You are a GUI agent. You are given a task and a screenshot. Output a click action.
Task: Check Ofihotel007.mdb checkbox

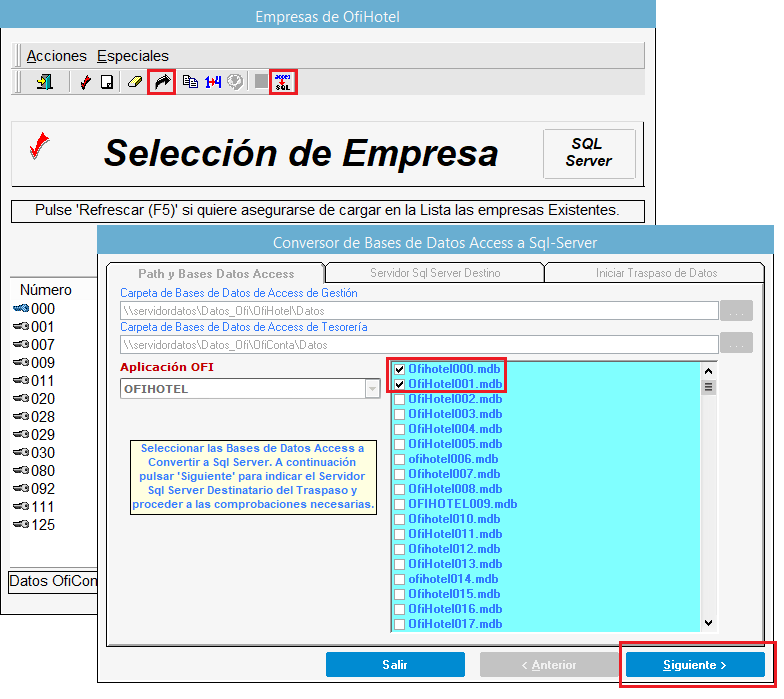pos(400,474)
